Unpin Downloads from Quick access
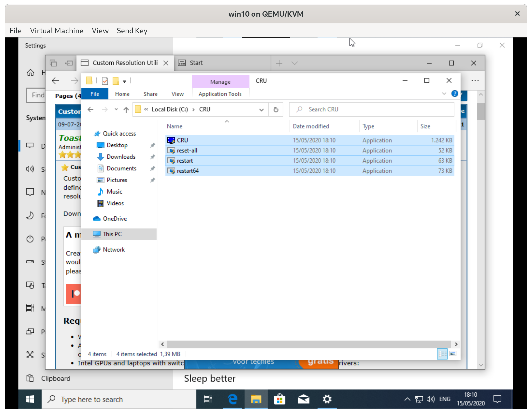This screenshot has width=532, height=414. pos(153,157)
